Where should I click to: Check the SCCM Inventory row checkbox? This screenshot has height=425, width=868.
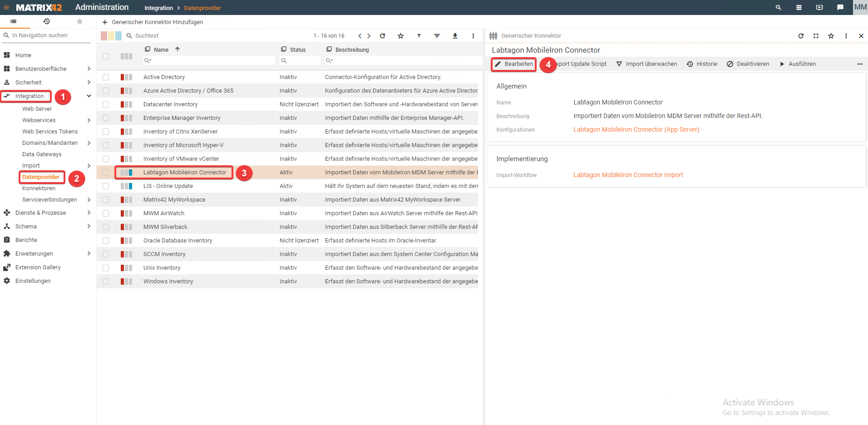click(x=106, y=254)
